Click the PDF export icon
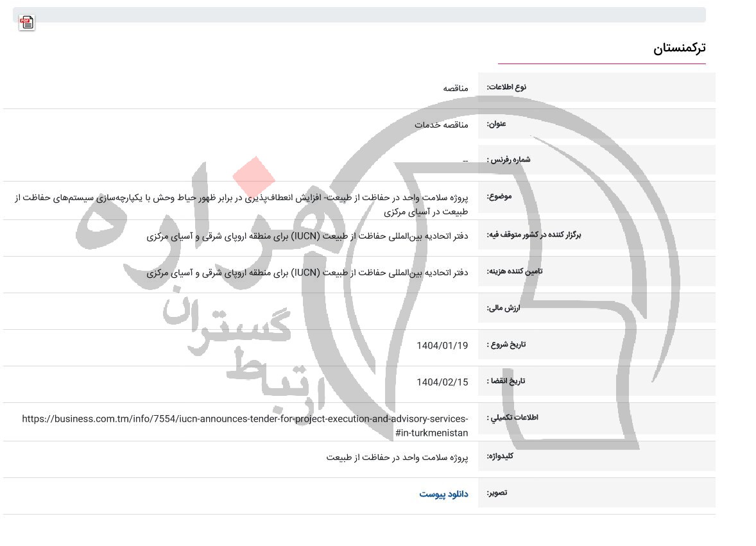The image size is (756, 546). click(26, 23)
